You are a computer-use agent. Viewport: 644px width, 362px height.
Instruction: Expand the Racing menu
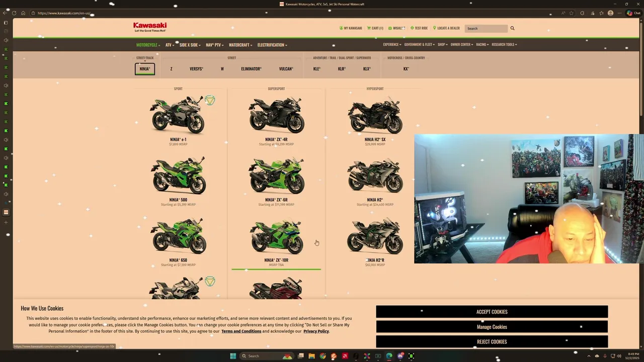[482, 44]
